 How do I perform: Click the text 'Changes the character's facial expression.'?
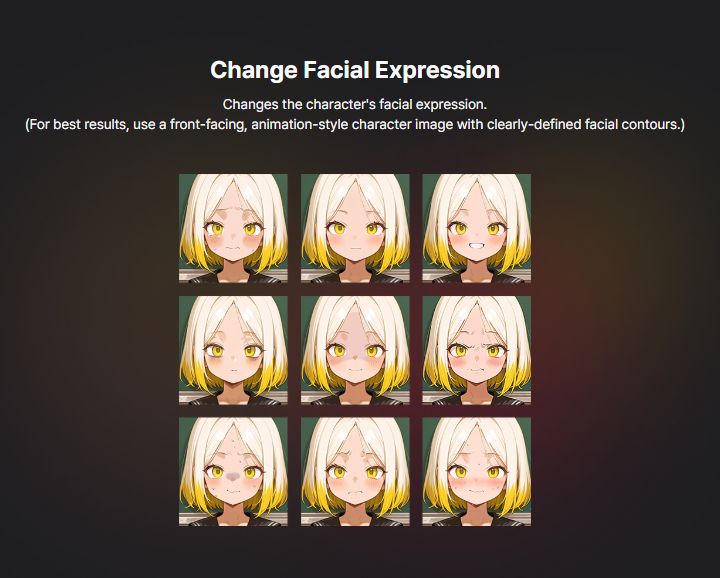[x=355, y=105]
